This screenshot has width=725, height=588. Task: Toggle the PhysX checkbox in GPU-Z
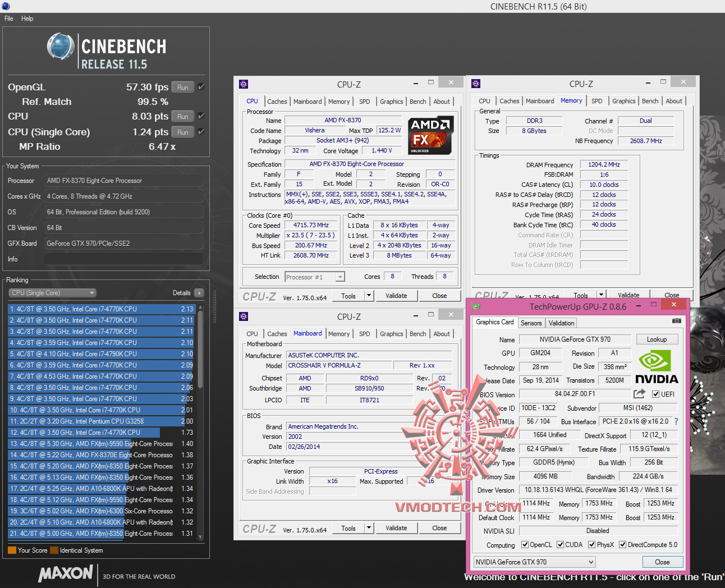pos(591,544)
